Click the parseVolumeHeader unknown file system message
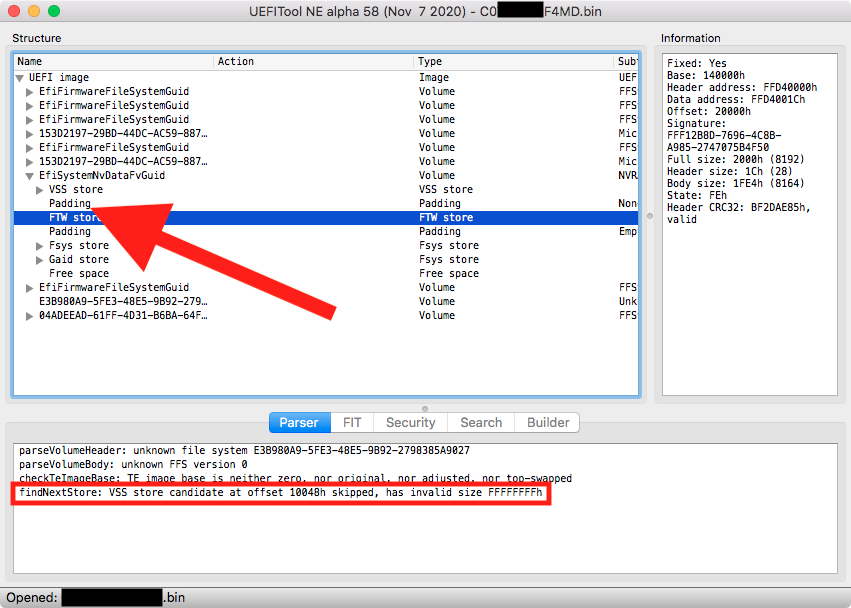The width and height of the screenshot is (851, 608). click(x=244, y=451)
